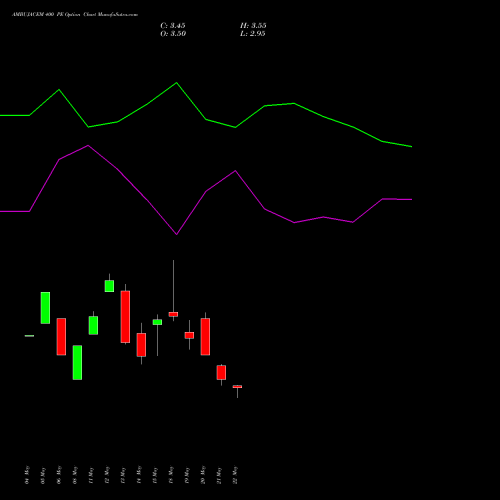Select the red candle for 14 May

tap(141, 345)
